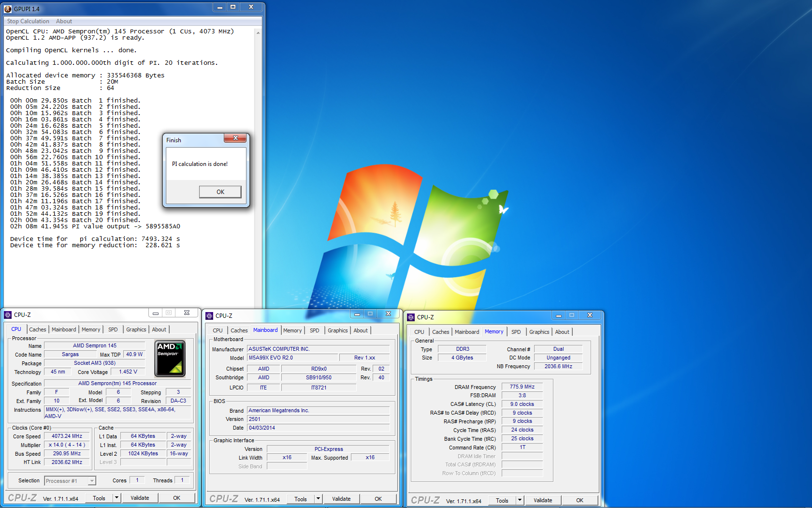Image resolution: width=812 pixels, height=508 pixels.
Task: Click the Memory CPU-Z window title icon
Action: point(411,317)
